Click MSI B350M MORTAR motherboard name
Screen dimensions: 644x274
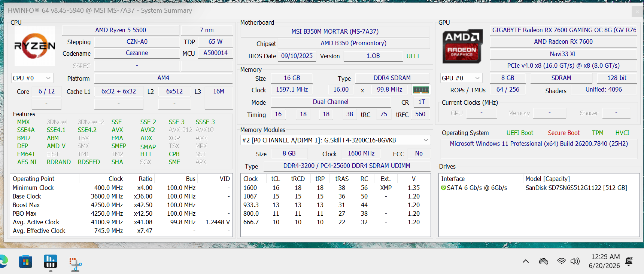pos(335,32)
